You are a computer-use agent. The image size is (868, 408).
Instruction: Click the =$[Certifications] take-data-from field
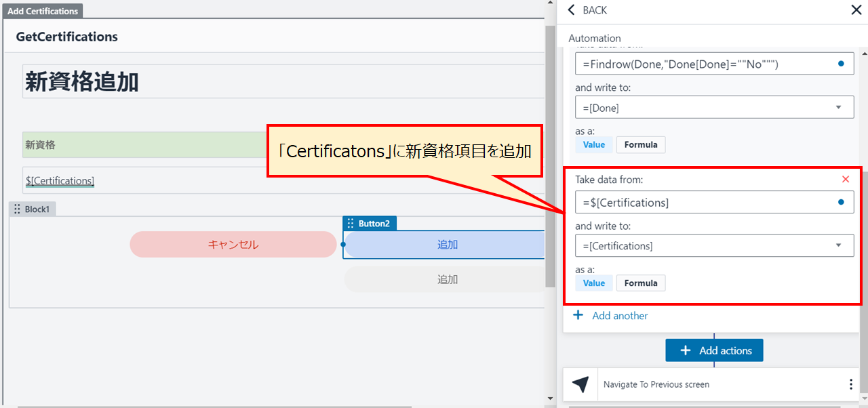point(714,202)
